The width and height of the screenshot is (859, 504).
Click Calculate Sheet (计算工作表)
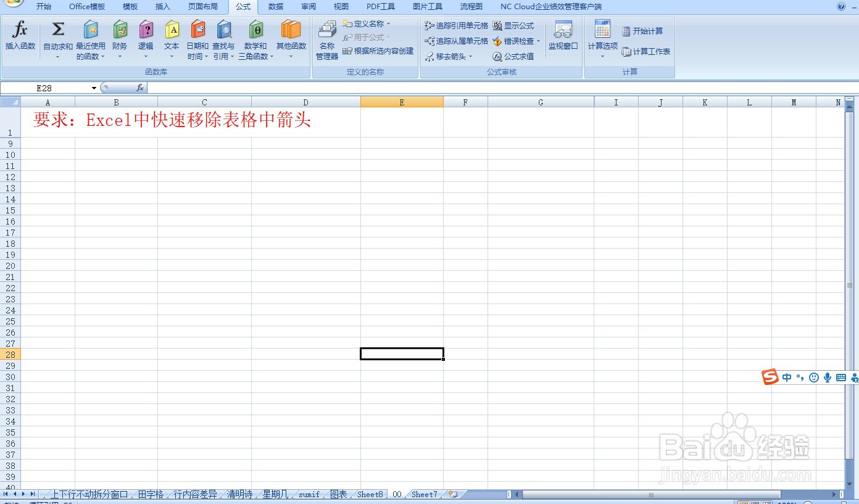646,52
